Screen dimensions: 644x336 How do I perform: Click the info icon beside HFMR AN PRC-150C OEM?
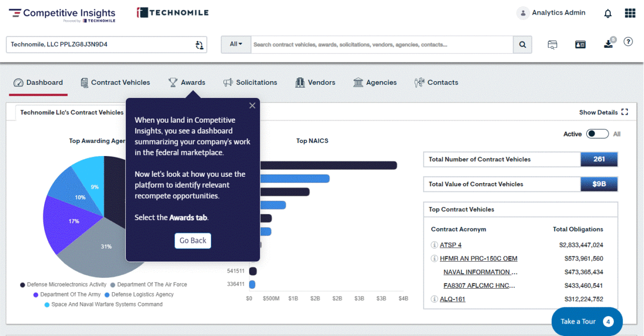(x=434, y=259)
